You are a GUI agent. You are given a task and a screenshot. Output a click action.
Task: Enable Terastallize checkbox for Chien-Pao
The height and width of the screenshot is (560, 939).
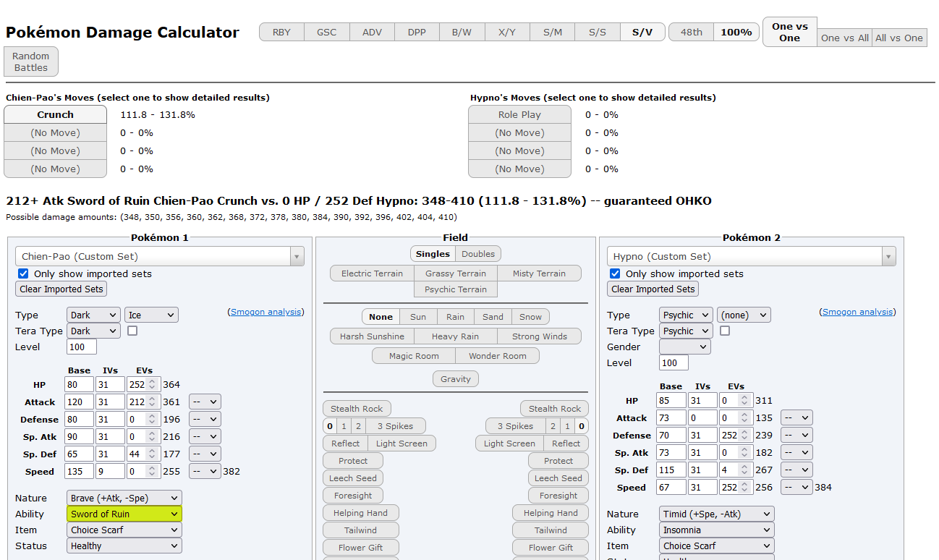coord(132,331)
